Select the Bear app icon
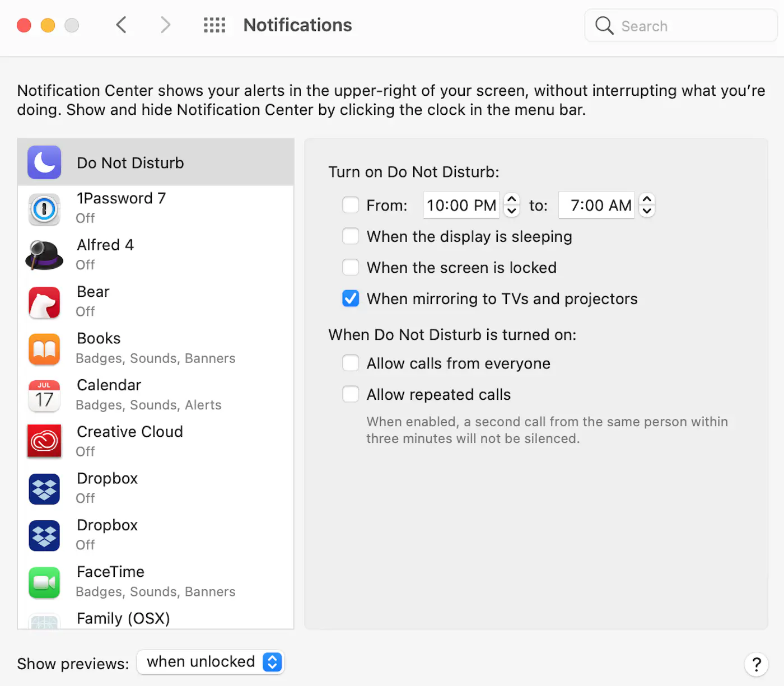 [x=44, y=302]
